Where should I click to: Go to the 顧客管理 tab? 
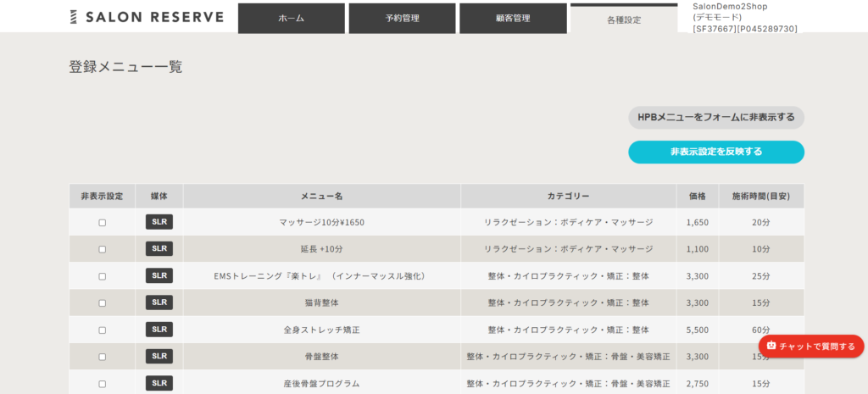(513, 19)
